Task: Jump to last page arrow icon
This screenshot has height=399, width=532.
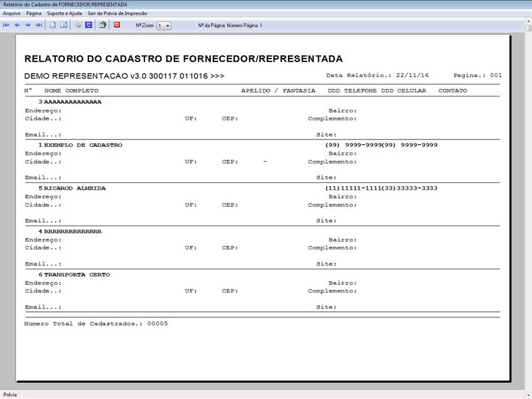Action: coord(39,25)
